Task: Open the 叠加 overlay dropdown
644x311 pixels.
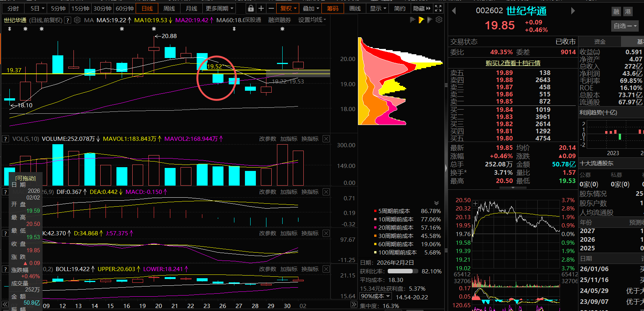Action: pyautogui.click(x=311, y=8)
